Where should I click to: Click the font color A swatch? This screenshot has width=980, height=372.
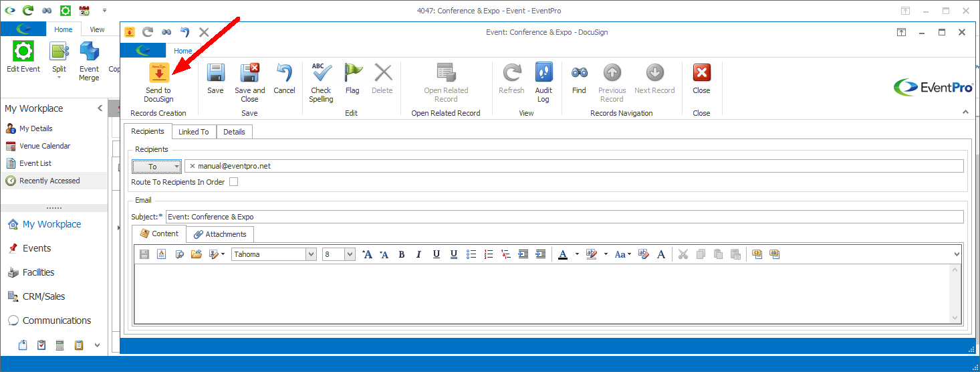(x=563, y=254)
